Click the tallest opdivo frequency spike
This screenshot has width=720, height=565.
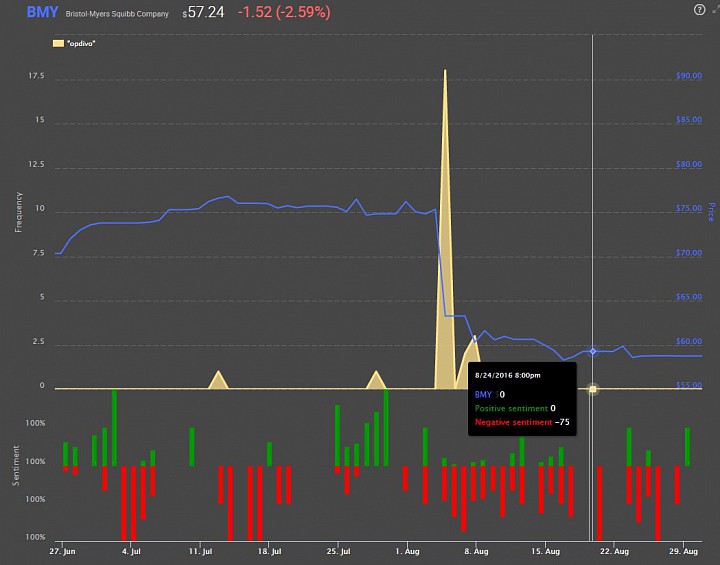click(444, 230)
